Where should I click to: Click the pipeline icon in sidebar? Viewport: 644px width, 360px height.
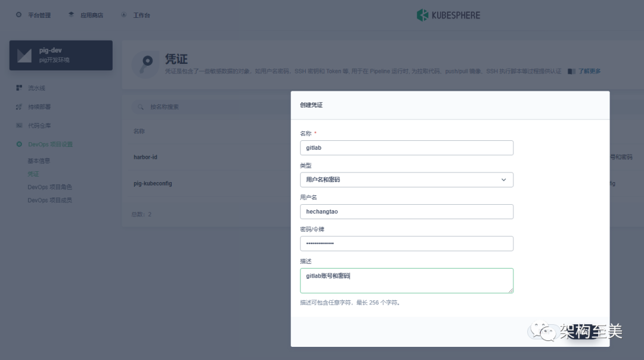19,88
